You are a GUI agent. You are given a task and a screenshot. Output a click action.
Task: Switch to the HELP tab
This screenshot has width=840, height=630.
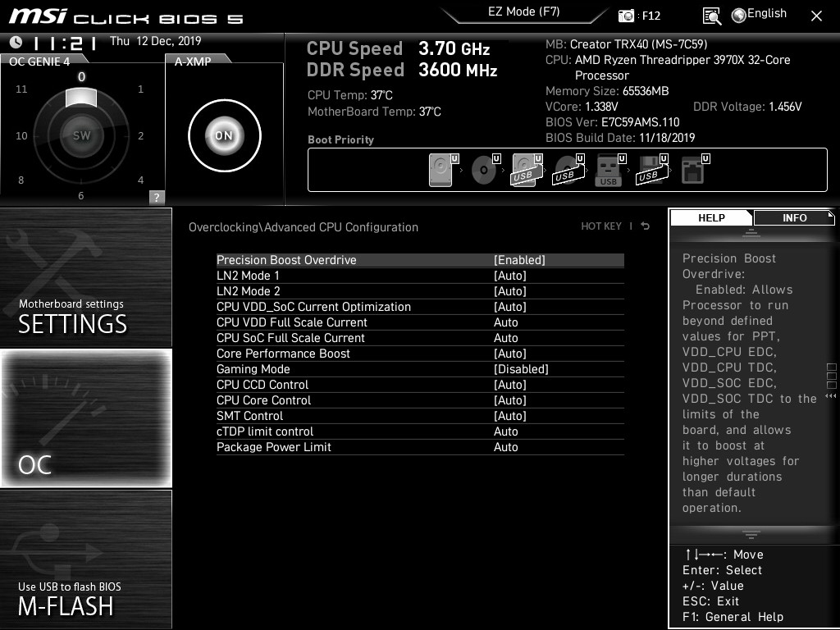[x=711, y=217]
